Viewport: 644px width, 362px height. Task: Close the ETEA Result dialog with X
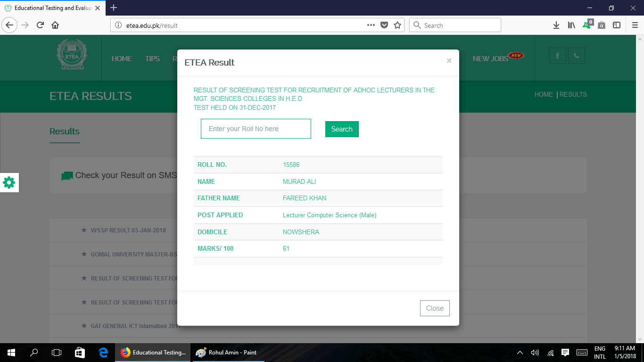[x=449, y=61]
